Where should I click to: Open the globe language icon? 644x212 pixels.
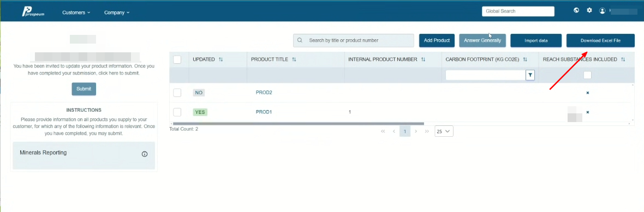pos(577,11)
